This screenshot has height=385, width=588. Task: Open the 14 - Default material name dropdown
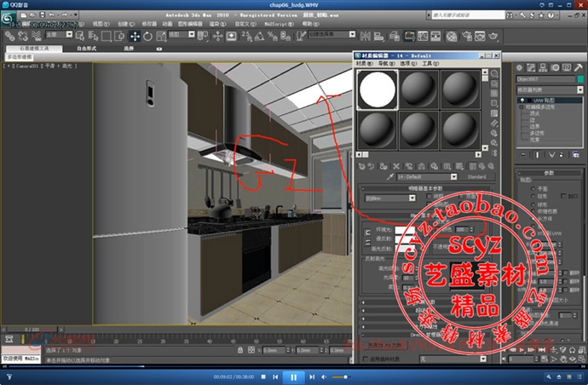coord(427,176)
